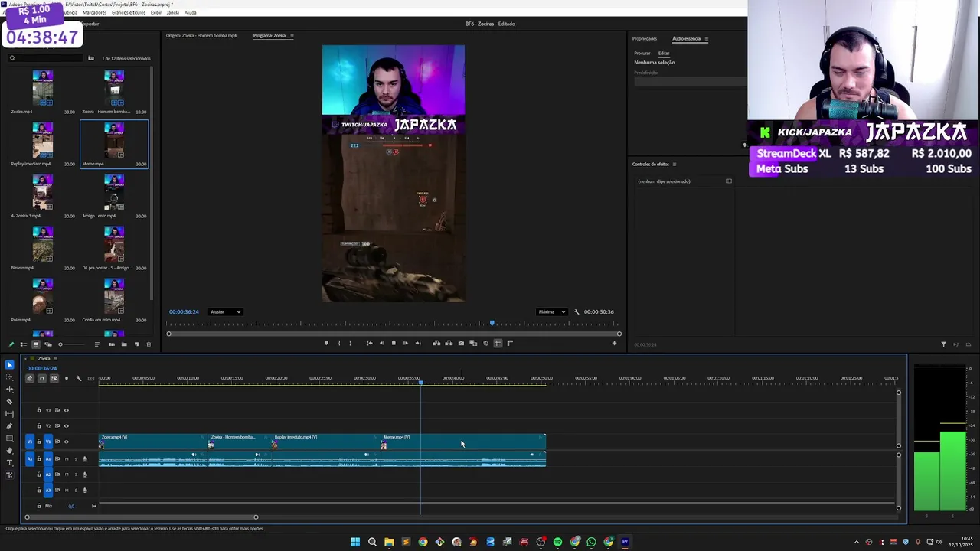
Task: Click the Export Frame camera button
Action: click(x=461, y=343)
